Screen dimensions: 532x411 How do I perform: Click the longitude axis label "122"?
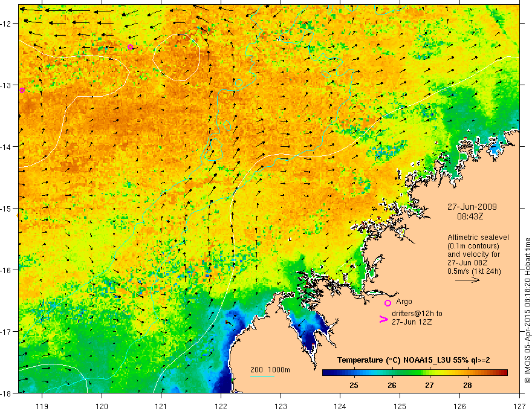221,406
